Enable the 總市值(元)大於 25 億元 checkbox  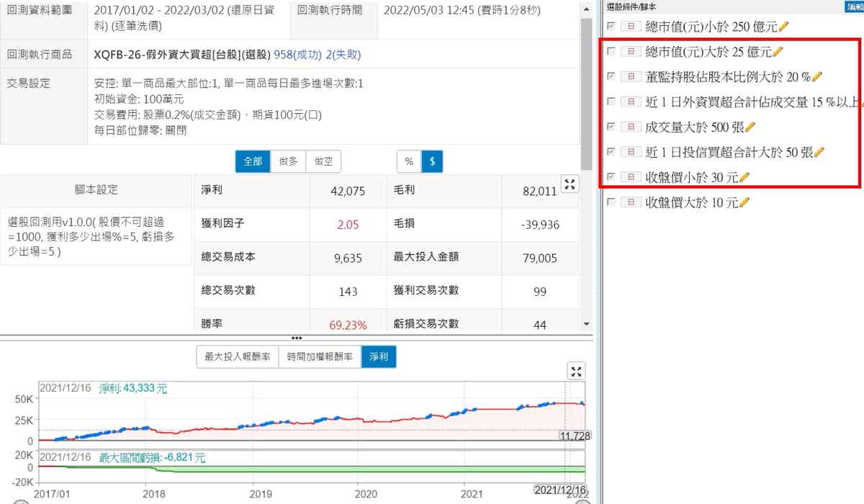611,52
